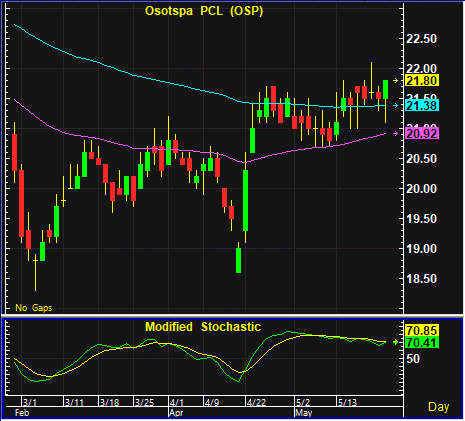Click the last green candlestick near 21.80
The height and width of the screenshot is (421, 465).
[x=386, y=89]
